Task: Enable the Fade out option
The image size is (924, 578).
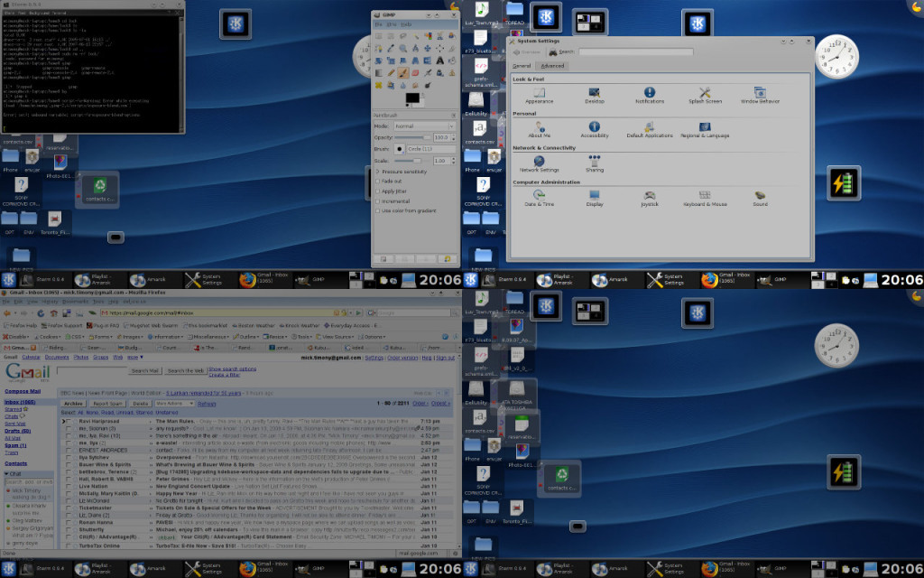Action: pyautogui.click(x=377, y=182)
